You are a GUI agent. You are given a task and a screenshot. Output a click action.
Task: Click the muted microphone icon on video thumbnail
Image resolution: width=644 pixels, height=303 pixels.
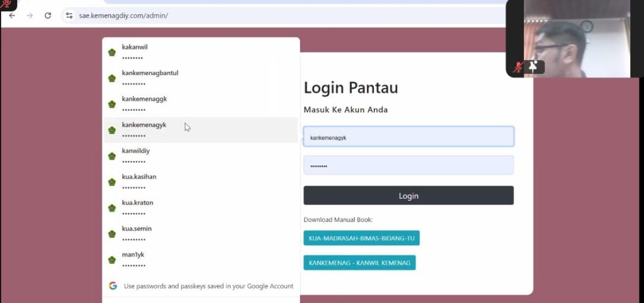(519, 67)
